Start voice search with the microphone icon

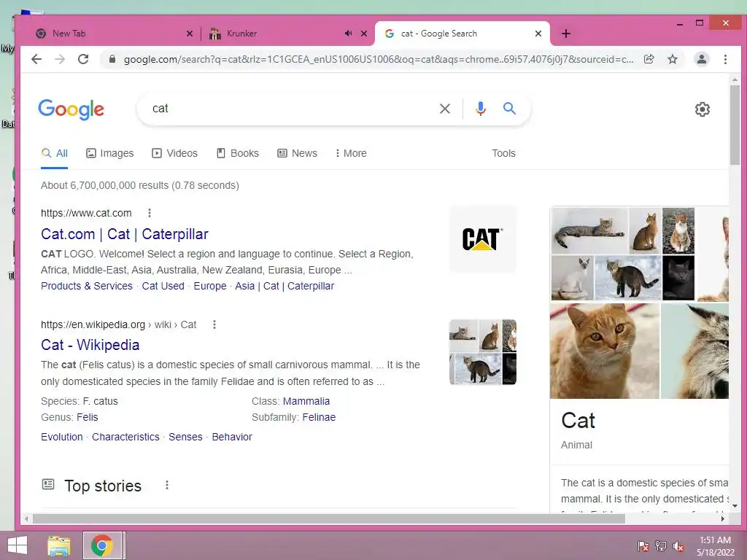point(481,109)
